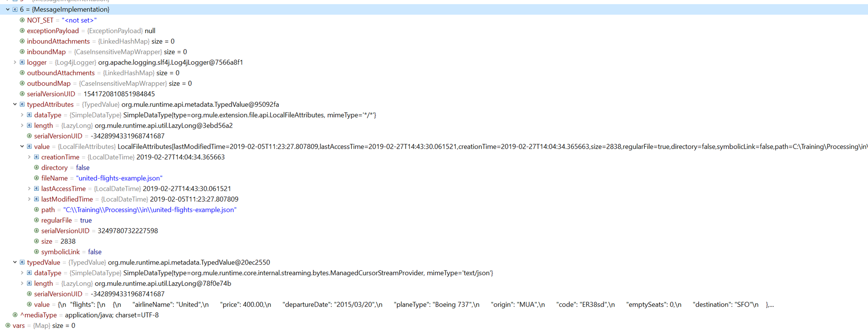Screen dimensions: 868x332
Task: Click the icon beside NOT_SET field
Action: click(22, 20)
